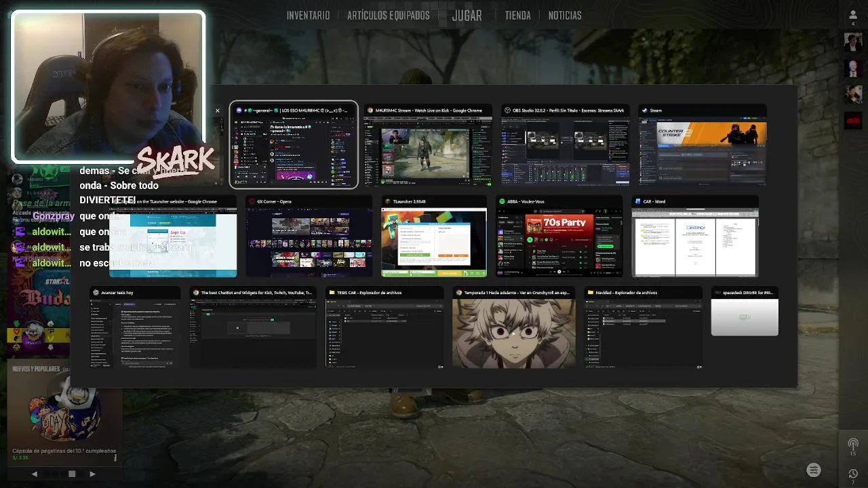This screenshot has height=488, width=868.
Task: Click the Chrome icon in Best Chatbot title
Action: 196,293
